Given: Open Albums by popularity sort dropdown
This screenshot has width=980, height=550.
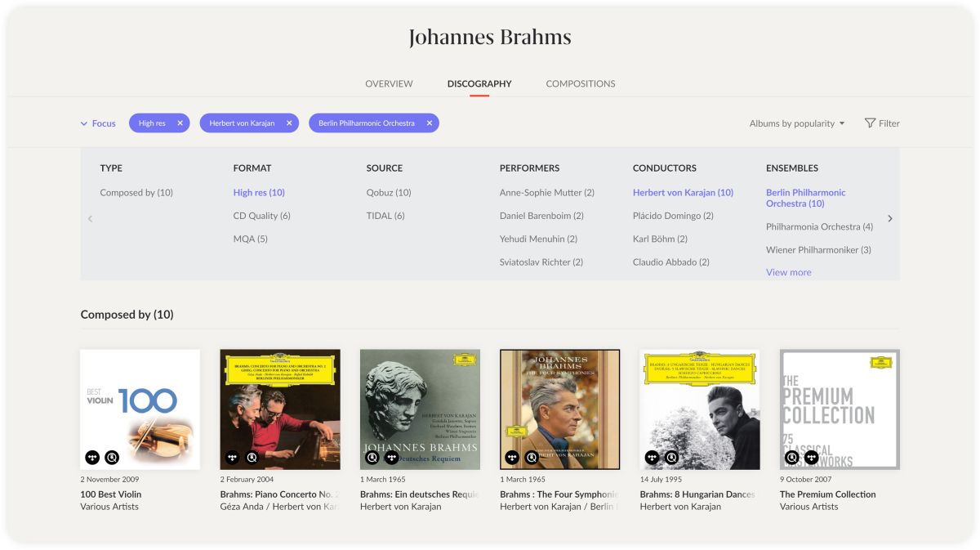Looking at the screenshot, I should coord(797,123).
